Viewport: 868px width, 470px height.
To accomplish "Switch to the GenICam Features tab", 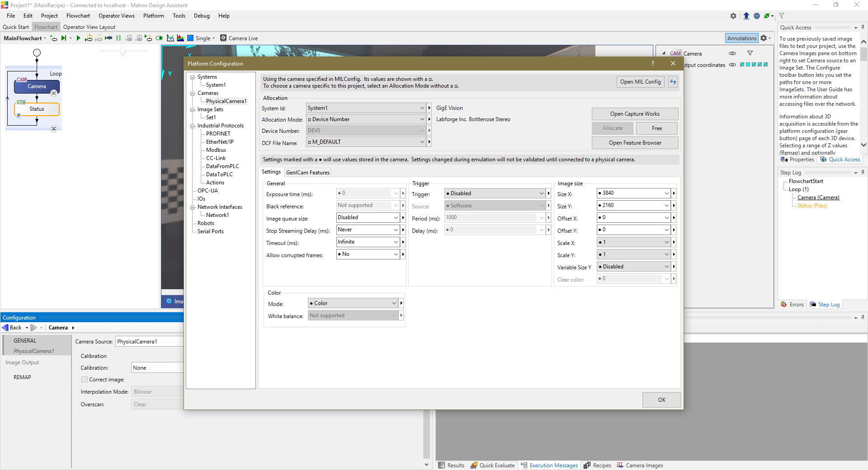I will tap(307, 173).
